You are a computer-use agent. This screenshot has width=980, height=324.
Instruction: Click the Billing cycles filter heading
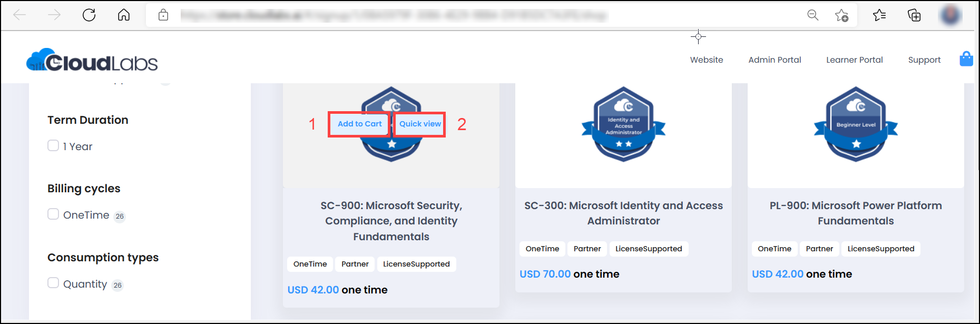[x=84, y=189]
